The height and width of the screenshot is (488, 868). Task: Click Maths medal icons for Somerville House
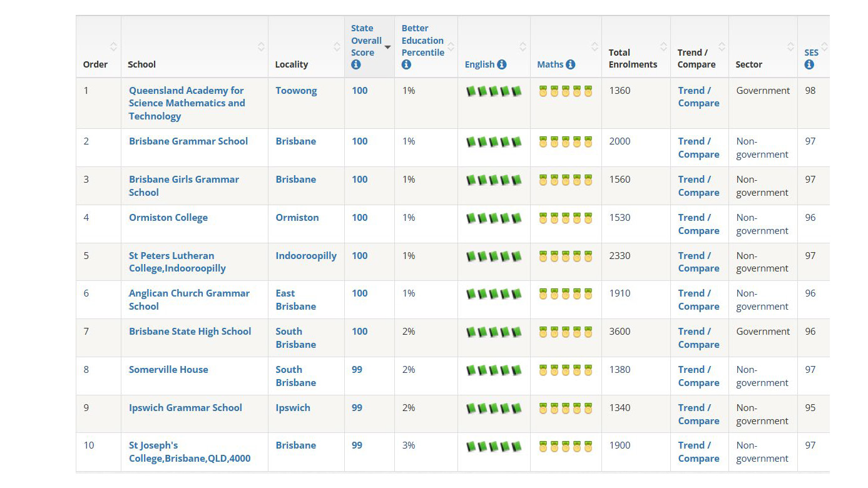(x=566, y=370)
